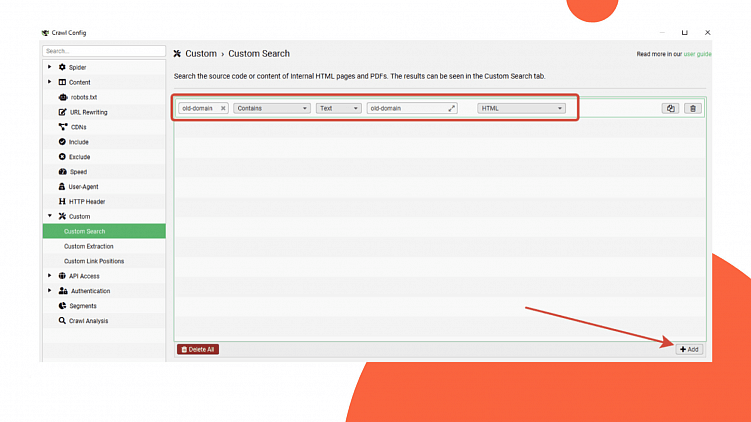Click the CDNs network icon

click(63, 127)
